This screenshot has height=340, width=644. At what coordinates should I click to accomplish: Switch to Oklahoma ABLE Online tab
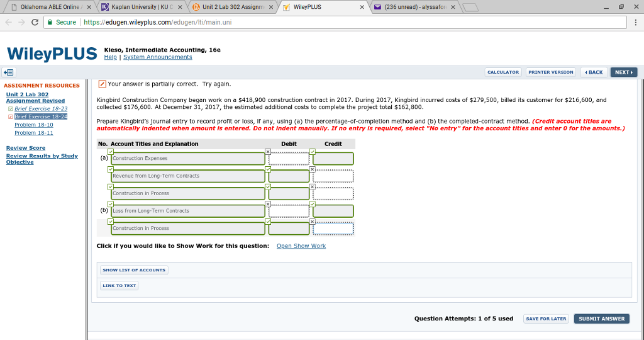(x=50, y=7)
